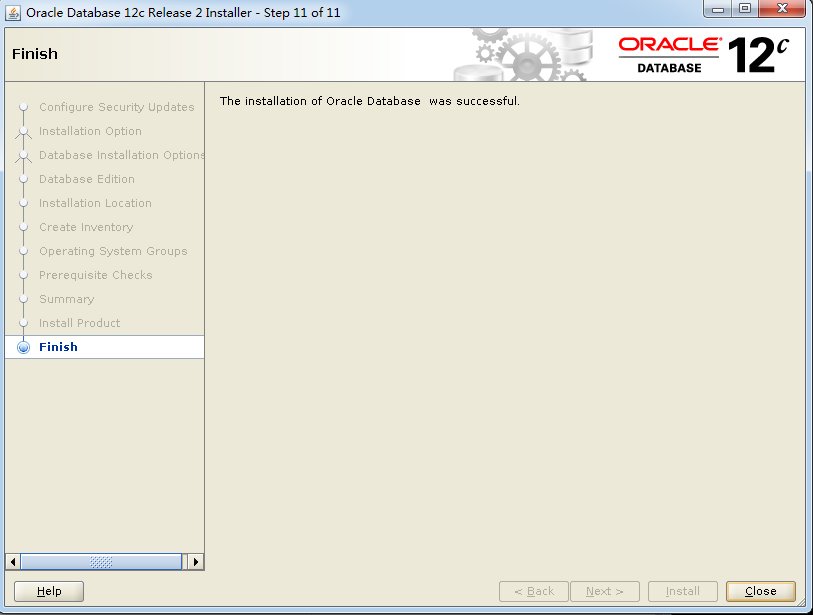
Task: Maximize the installer window
Action: (745, 9)
